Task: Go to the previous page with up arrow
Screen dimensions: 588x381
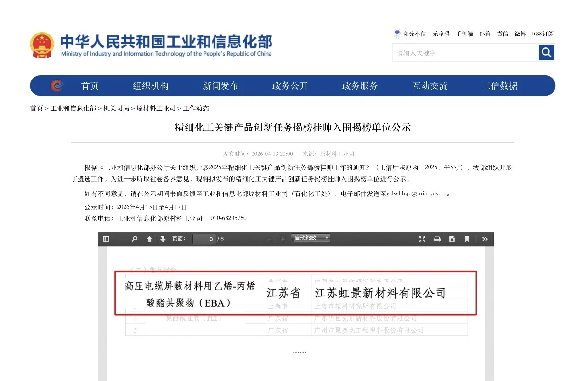Action: point(148,239)
